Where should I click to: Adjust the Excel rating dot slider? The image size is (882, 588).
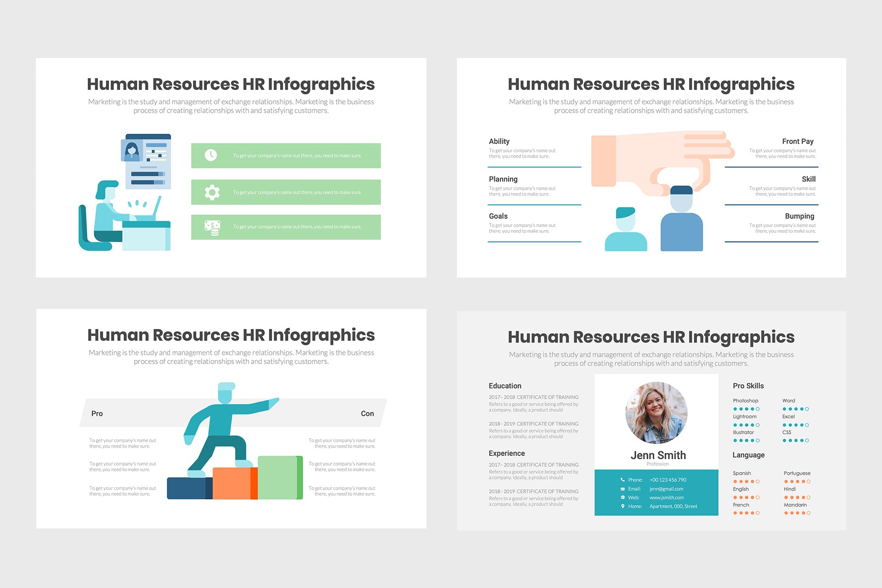[796, 424]
